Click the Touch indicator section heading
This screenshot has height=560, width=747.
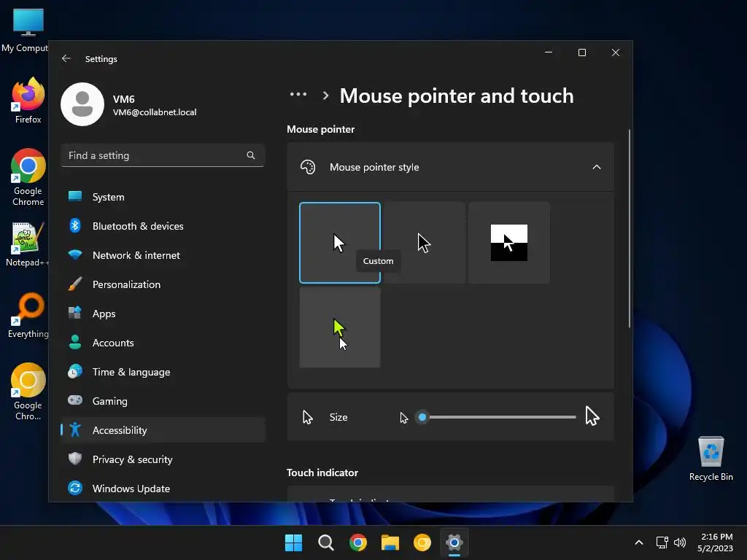[x=322, y=472]
